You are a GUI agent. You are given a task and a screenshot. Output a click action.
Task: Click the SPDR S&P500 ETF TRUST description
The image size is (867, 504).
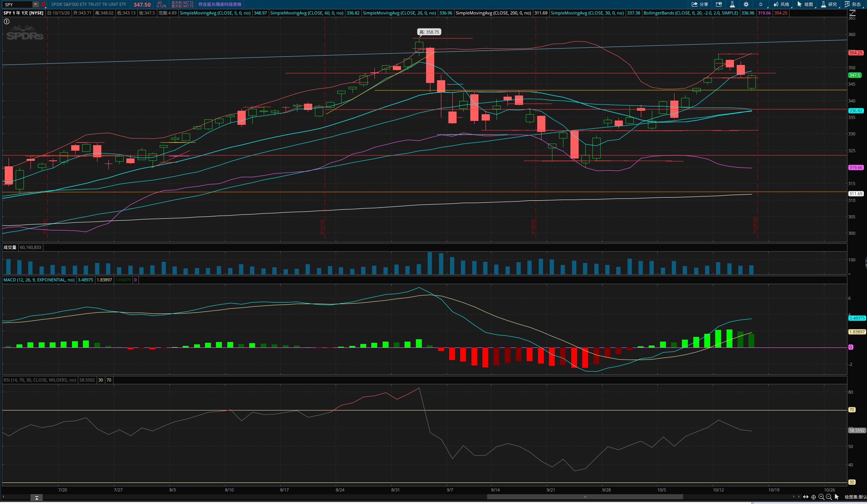(89, 4)
